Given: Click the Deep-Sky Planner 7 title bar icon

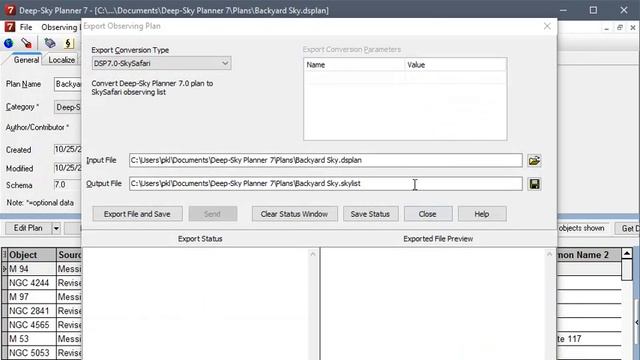Looking at the screenshot, I should [10, 10].
